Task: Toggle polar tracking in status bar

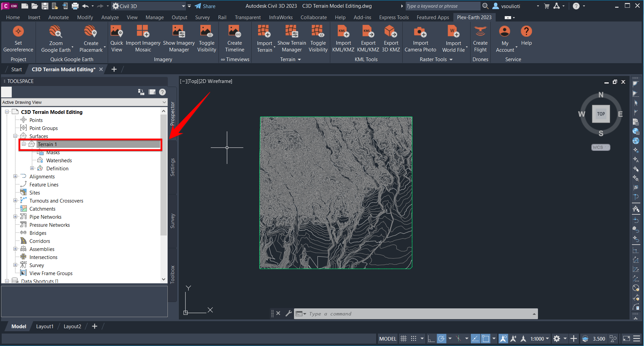Action: tap(442, 339)
